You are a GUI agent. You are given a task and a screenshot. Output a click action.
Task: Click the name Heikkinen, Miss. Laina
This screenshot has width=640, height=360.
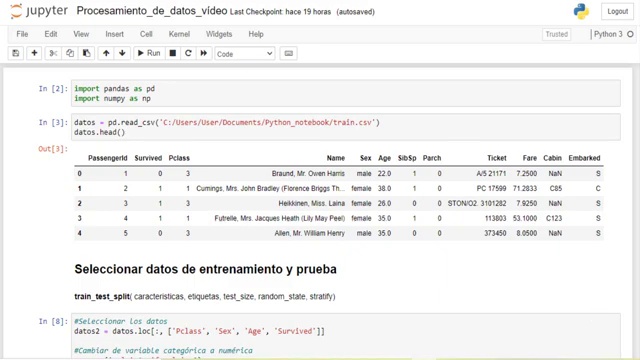click(311, 203)
